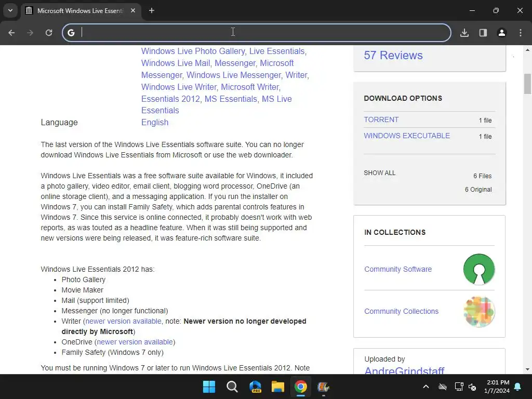Click the network display tray icon

point(459,387)
